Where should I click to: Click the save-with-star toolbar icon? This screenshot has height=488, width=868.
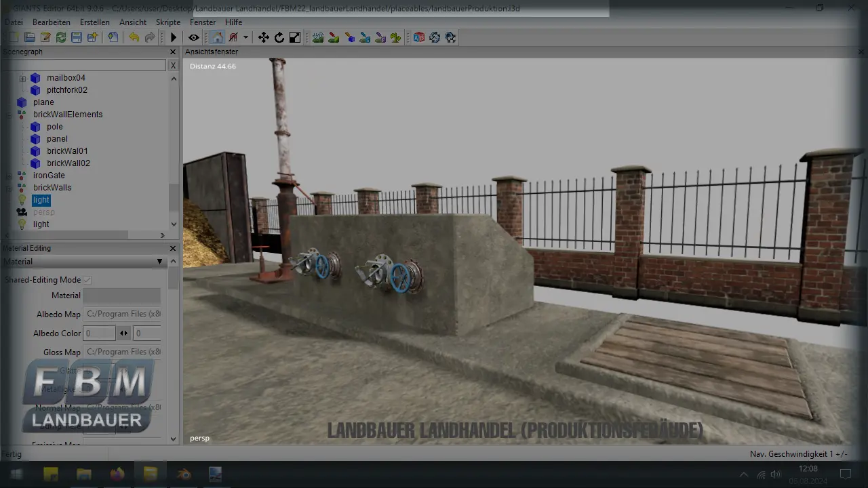coord(92,37)
